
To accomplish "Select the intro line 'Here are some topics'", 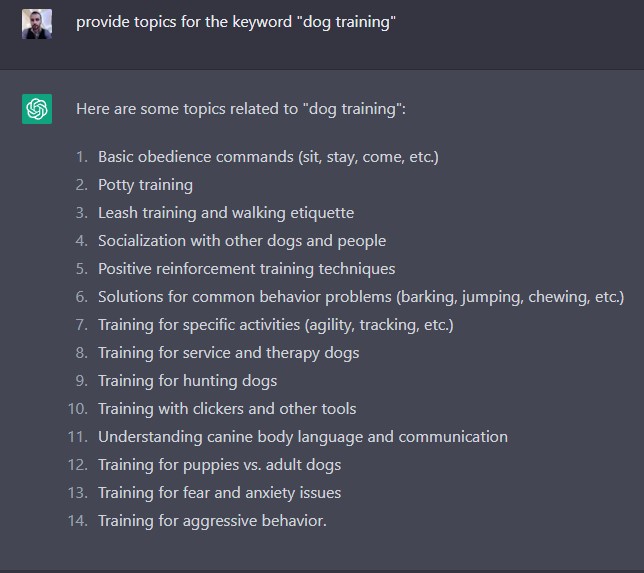I will pos(241,109).
